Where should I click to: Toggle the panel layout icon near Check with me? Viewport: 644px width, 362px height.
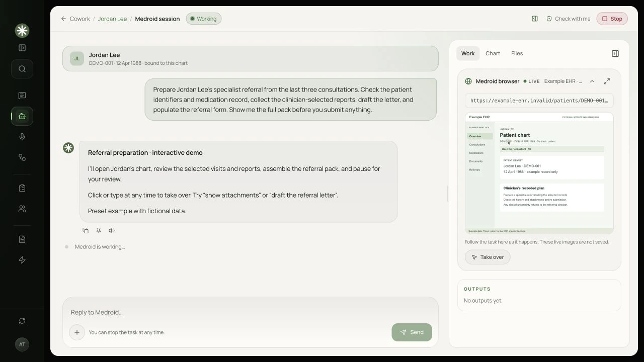pyautogui.click(x=535, y=19)
